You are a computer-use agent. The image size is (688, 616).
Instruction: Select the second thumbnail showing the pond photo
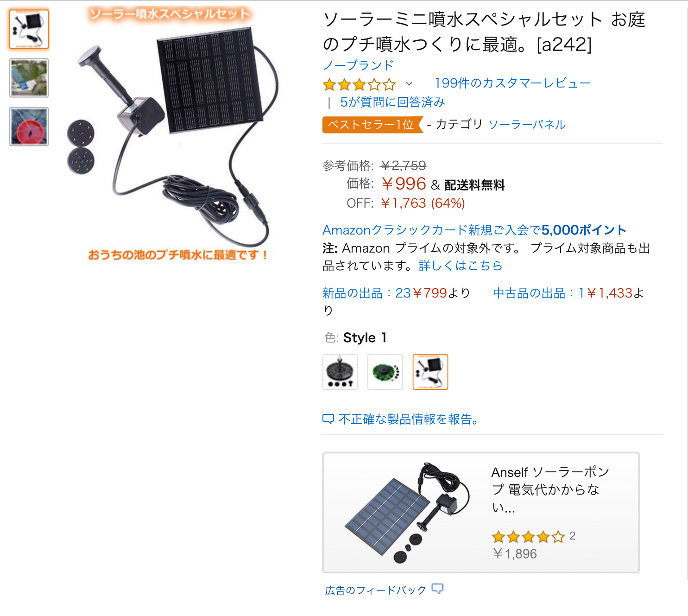(29, 78)
